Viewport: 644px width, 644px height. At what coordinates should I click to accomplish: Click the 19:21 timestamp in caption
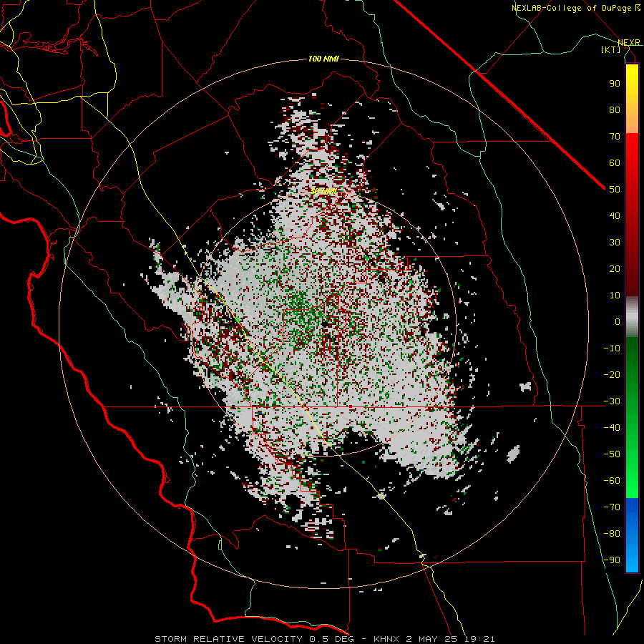pyautogui.click(x=479, y=639)
